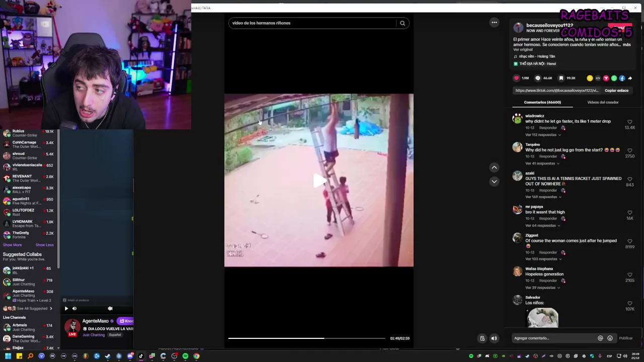Click the comments bubble icon showing 46.6K
The image size is (644, 362).
(x=538, y=78)
